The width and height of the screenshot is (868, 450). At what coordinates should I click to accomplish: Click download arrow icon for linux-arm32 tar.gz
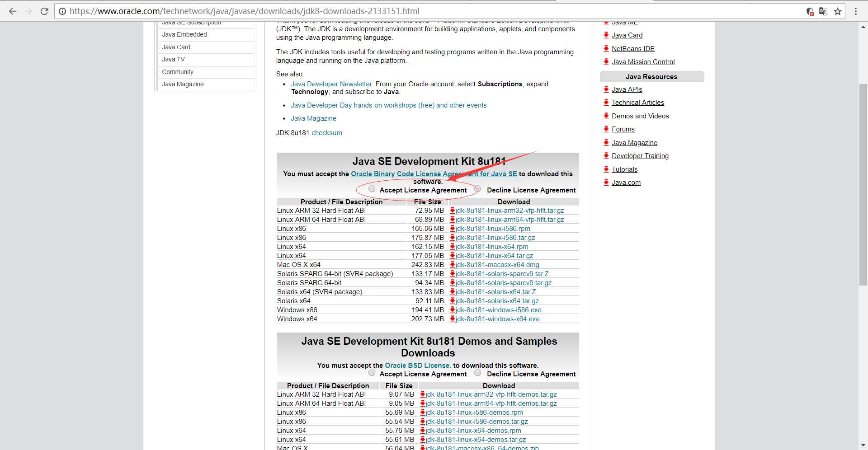pos(452,210)
